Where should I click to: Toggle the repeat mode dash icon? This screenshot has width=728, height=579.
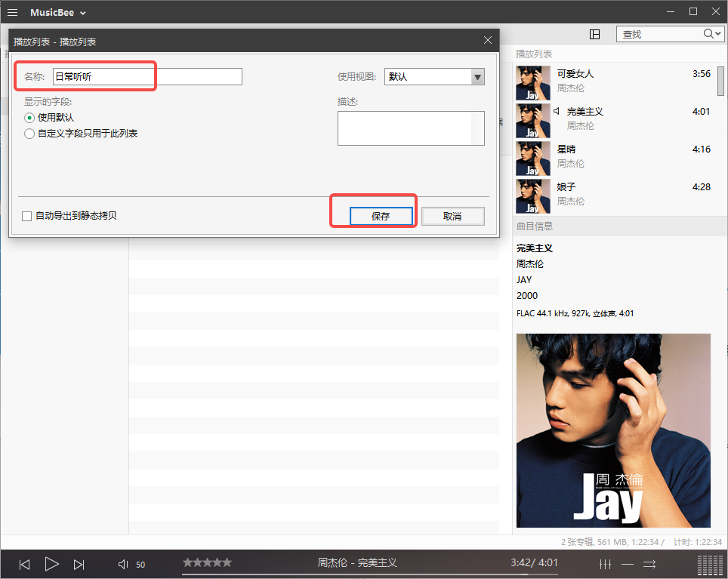click(x=628, y=564)
